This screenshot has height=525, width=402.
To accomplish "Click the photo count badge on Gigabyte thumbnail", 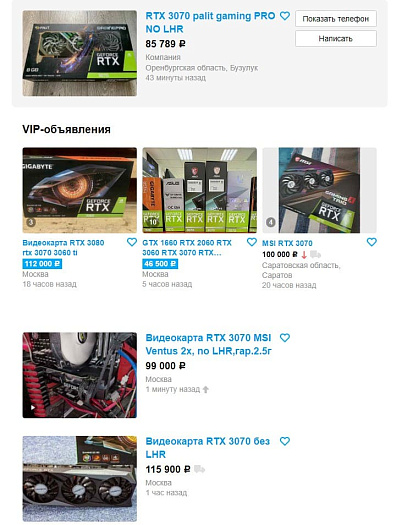I will click(x=31, y=222).
